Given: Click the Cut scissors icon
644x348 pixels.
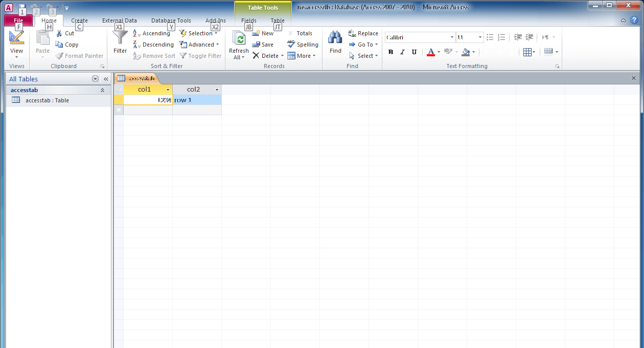Looking at the screenshot, I should (x=59, y=33).
